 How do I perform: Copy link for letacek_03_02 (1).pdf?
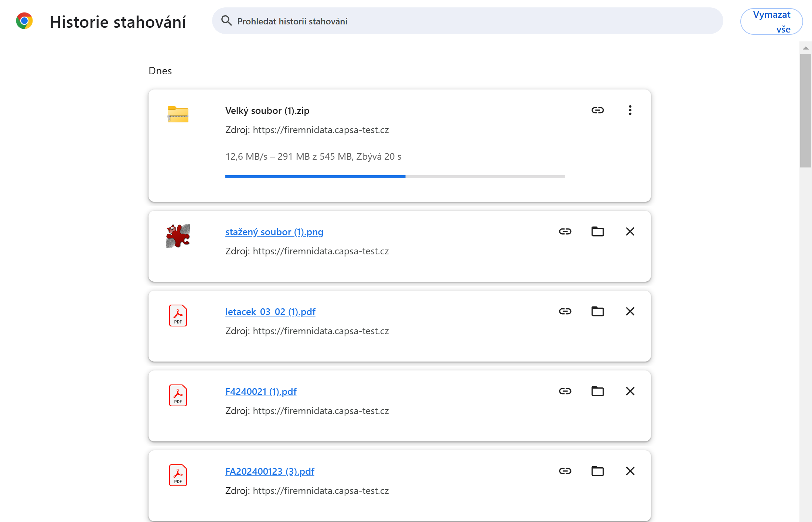(565, 311)
